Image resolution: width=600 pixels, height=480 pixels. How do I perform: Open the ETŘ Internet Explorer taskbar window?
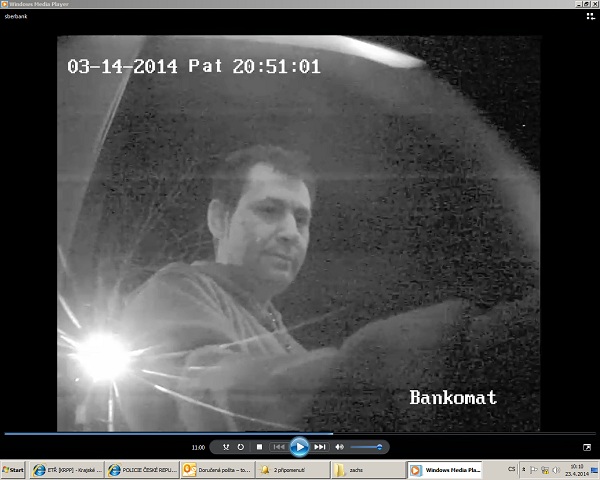[66, 470]
